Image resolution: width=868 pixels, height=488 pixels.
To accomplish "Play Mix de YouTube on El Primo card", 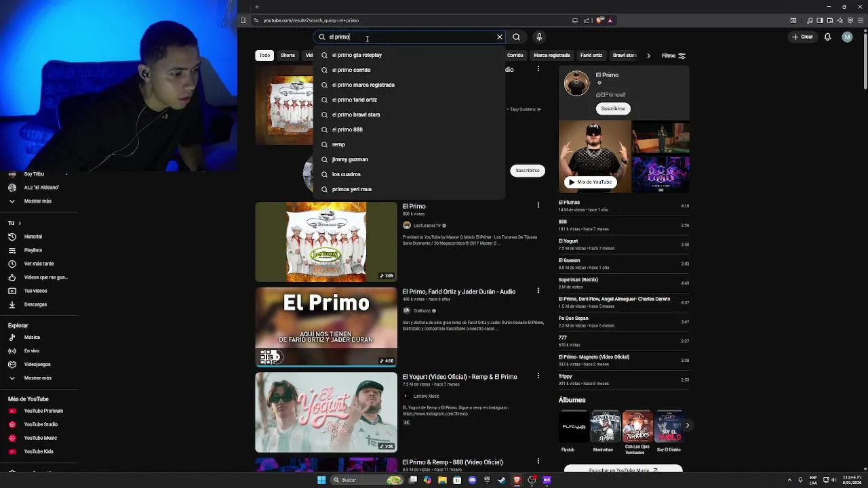I will click(590, 182).
